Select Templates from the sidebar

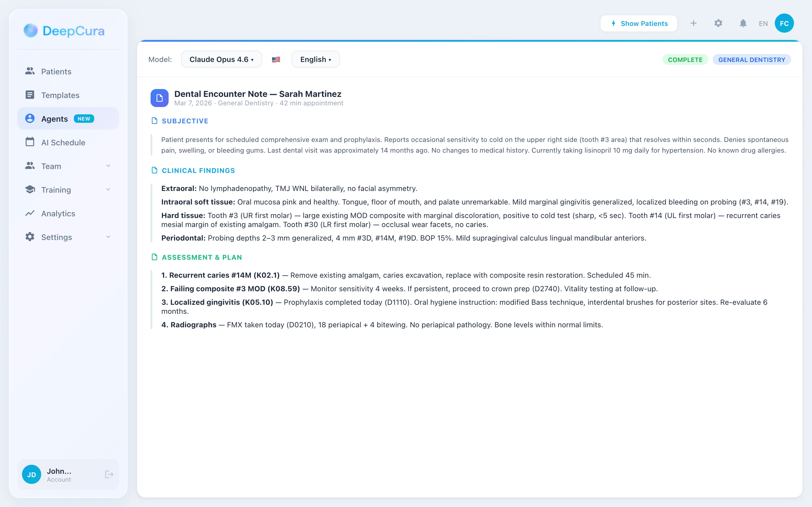click(x=60, y=95)
